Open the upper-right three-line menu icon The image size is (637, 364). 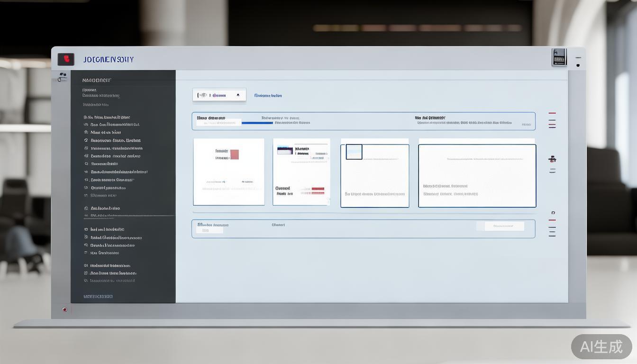tap(552, 120)
